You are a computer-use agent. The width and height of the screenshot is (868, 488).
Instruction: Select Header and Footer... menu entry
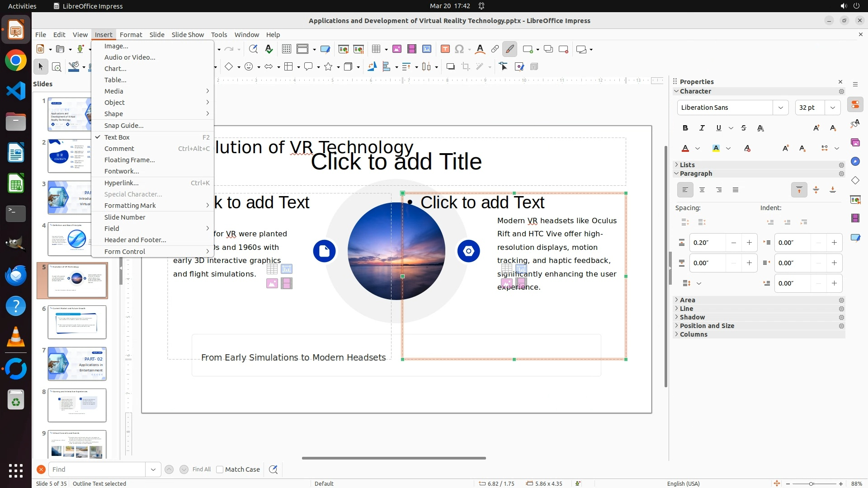pos(135,240)
